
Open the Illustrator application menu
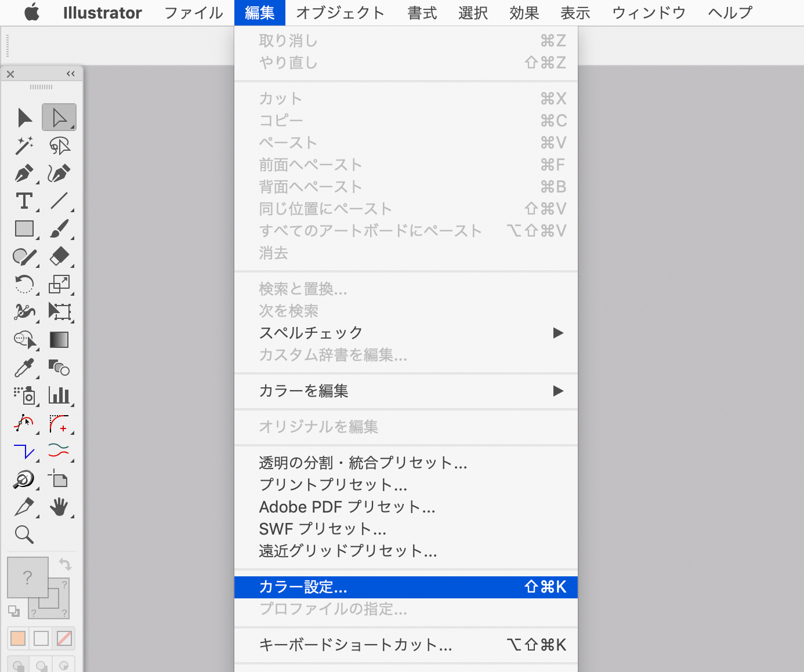point(102,13)
